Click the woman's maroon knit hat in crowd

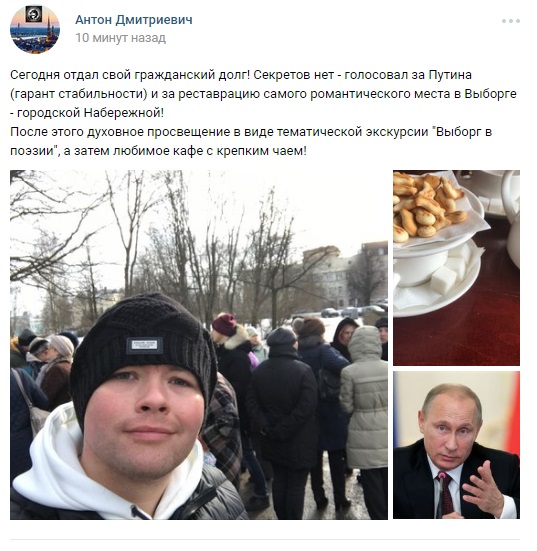(224, 324)
